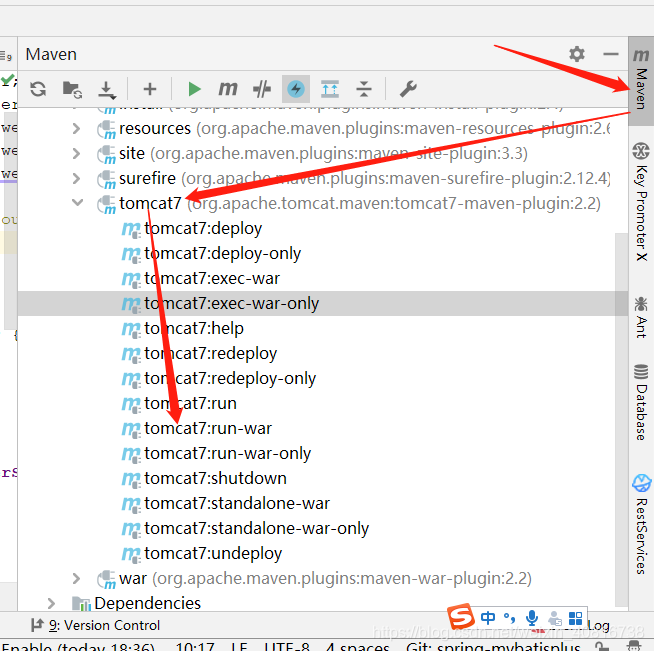This screenshot has height=651, width=654.
Task: Run Maven Build with green play icon
Action: (x=194, y=89)
